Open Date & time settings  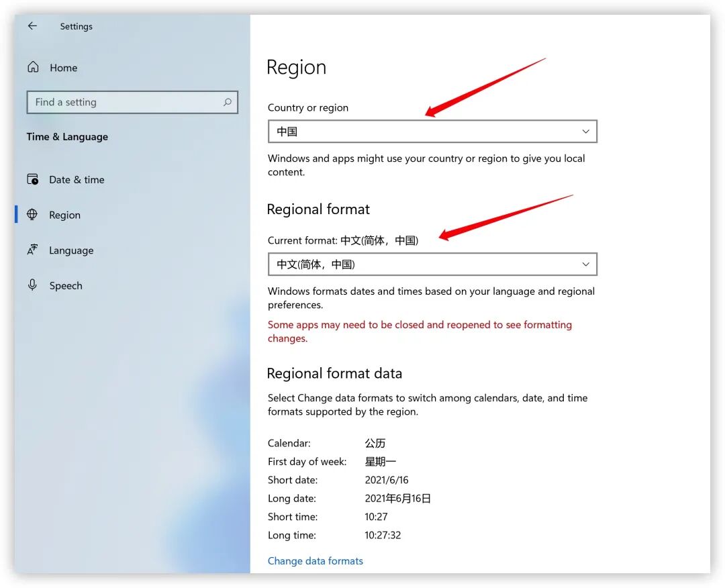tap(77, 179)
